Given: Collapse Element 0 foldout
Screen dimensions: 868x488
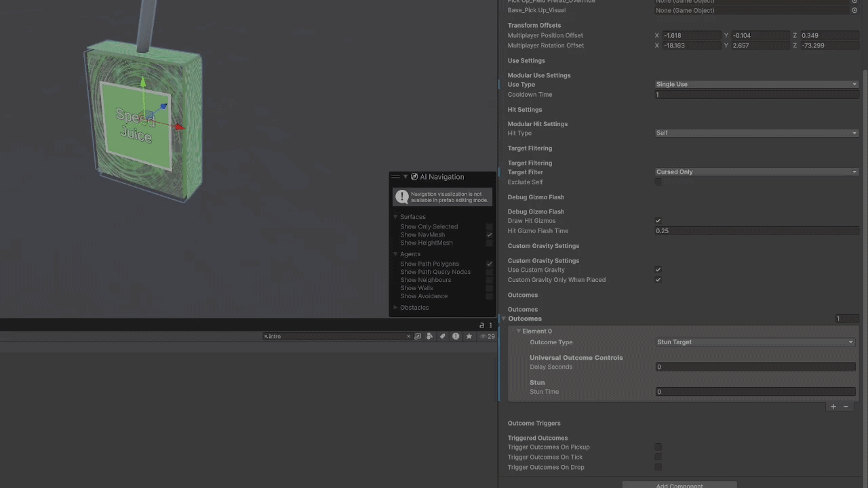Looking at the screenshot, I should 519,331.
